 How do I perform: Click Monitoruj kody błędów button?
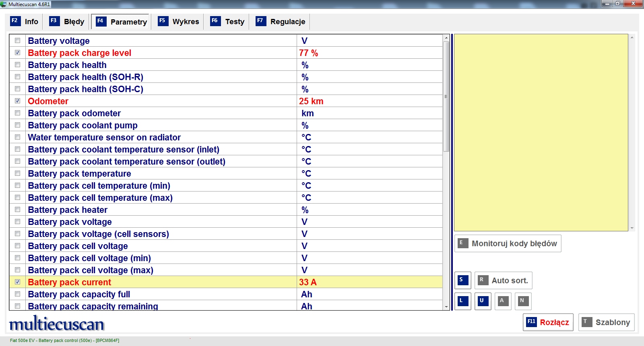[x=508, y=243]
